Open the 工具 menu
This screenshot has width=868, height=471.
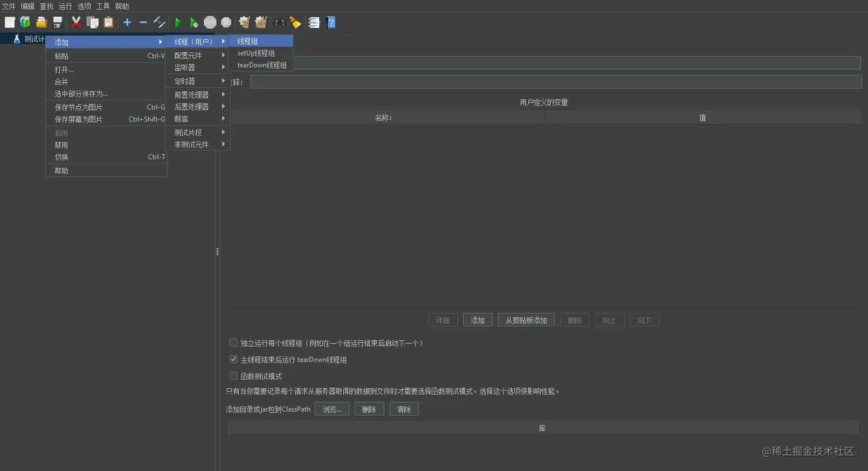103,6
